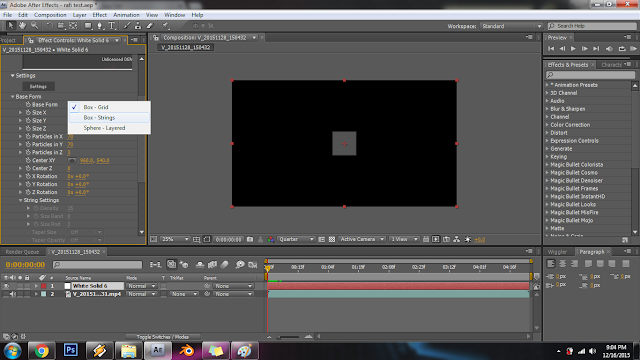This screenshot has height=360, width=640.
Task: Select the Rectangle shape tool
Action: [x=88, y=26]
